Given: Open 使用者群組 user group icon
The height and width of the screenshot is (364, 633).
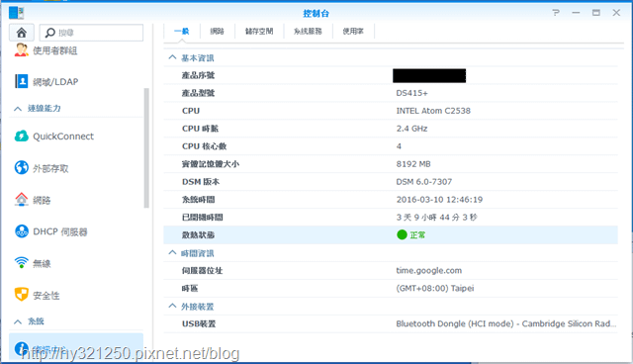Looking at the screenshot, I should [22, 50].
